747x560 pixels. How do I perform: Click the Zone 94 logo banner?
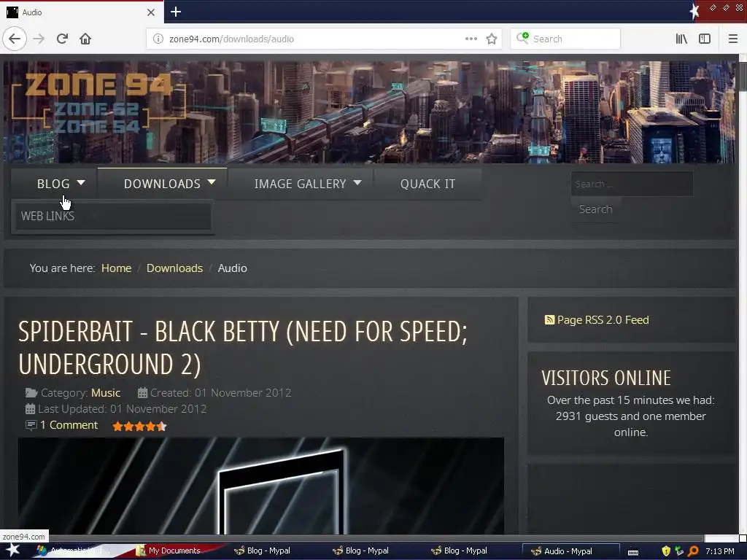(98, 104)
